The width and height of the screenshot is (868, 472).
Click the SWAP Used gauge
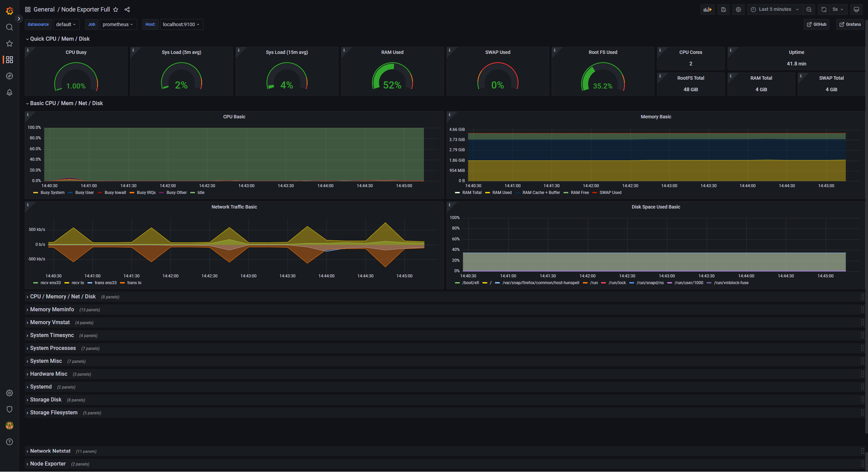click(498, 77)
